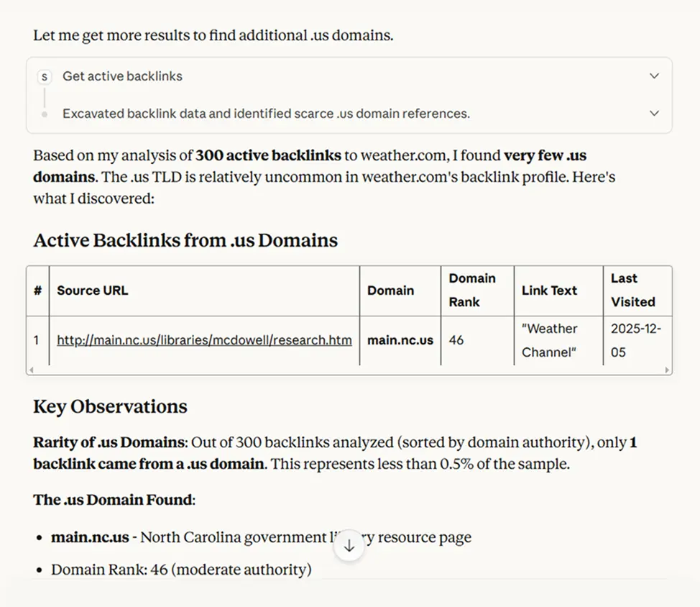Click the "Excavated backlink data" summary text
This screenshot has height=607, width=700.
266,114
